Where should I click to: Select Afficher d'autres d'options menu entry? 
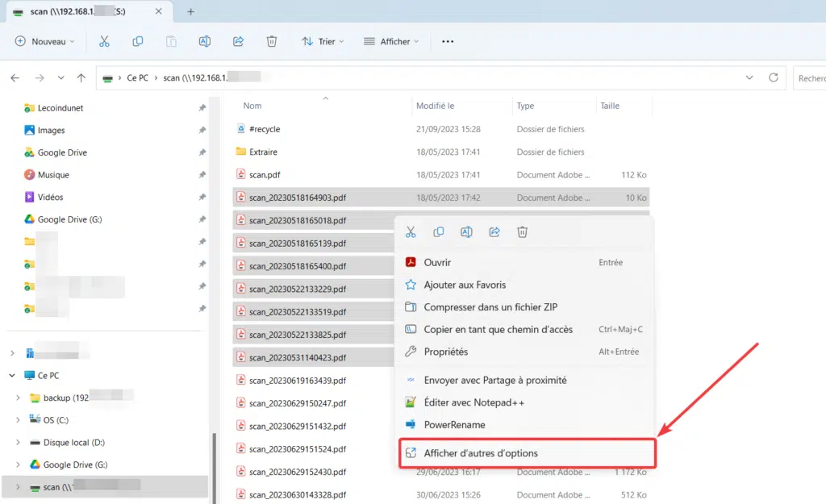[x=481, y=453]
